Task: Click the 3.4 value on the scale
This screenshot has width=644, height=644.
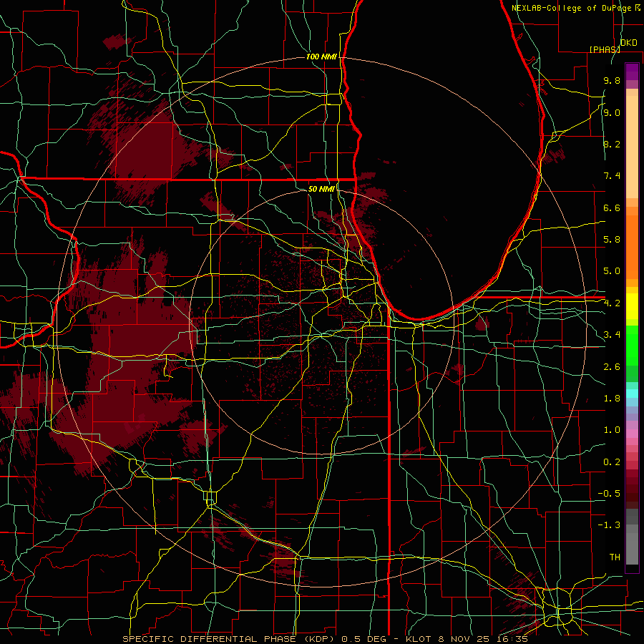Action: point(612,335)
